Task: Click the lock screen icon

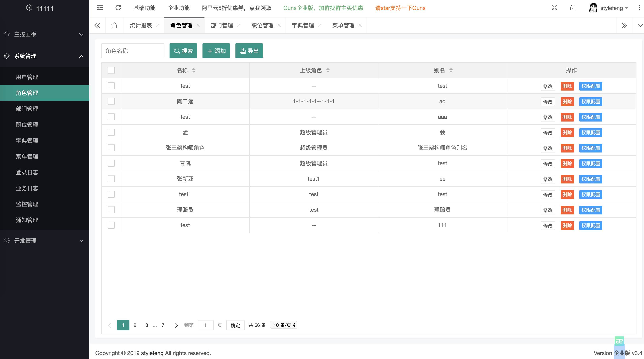Action: (573, 8)
